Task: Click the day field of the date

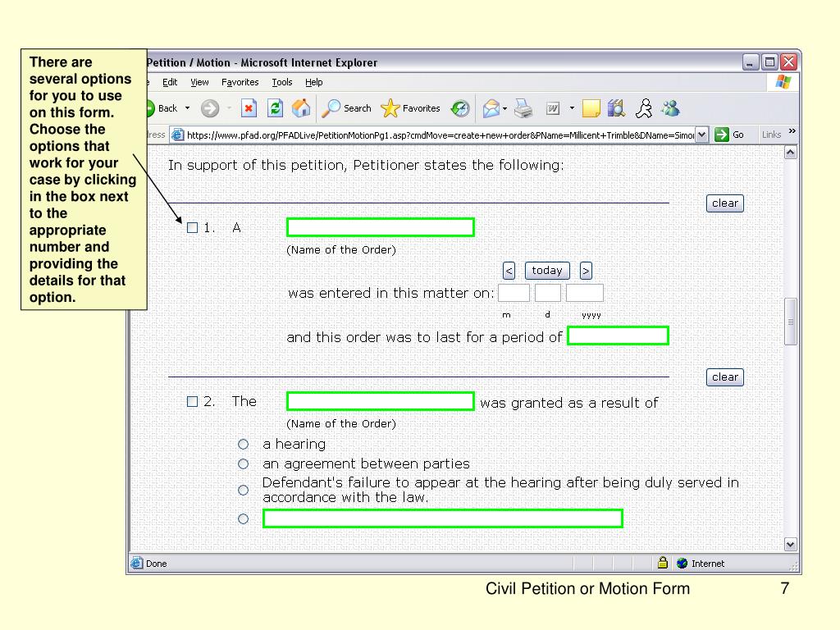Action: pyautogui.click(x=547, y=293)
